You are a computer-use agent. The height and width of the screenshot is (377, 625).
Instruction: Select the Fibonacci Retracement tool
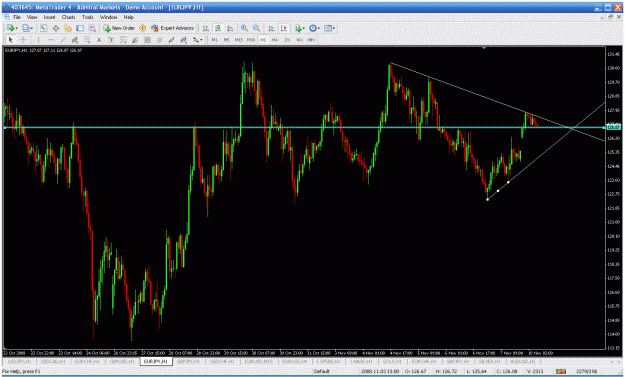tap(87, 40)
